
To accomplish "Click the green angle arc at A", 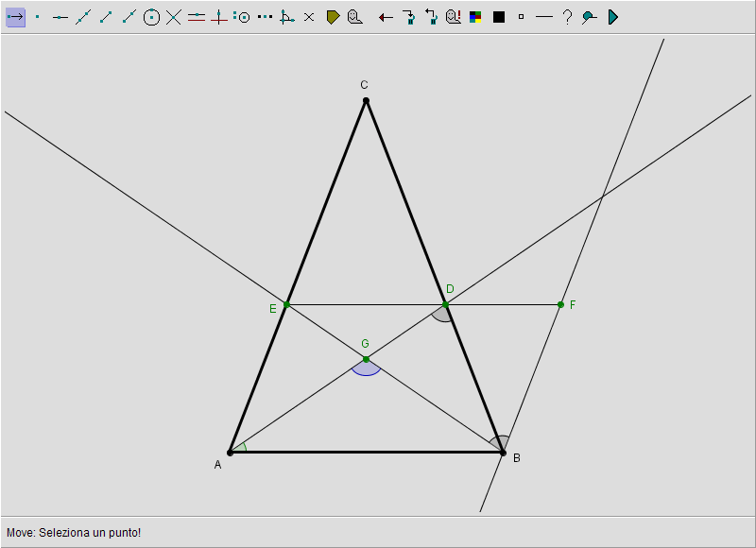I will (x=241, y=447).
